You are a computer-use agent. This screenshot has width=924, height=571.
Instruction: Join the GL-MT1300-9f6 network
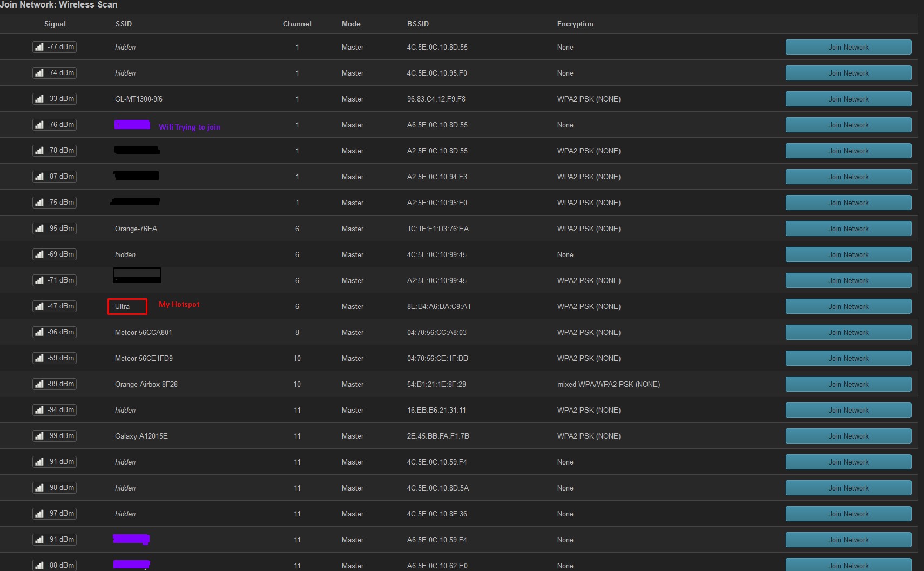[x=848, y=99]
